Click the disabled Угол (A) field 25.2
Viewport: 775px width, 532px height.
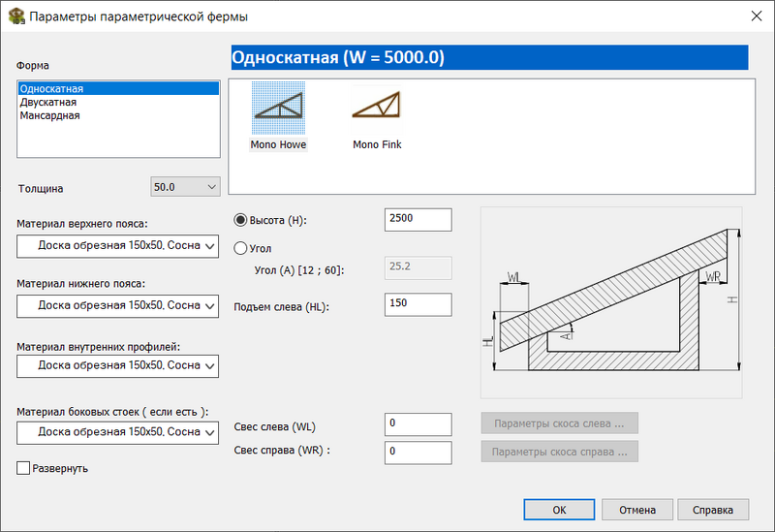click(418, 267)
